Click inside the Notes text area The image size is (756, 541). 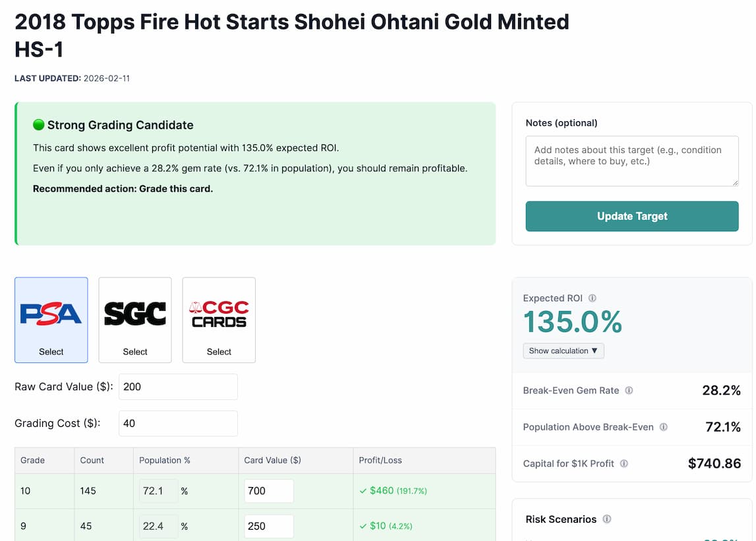[x=631, y=161]
